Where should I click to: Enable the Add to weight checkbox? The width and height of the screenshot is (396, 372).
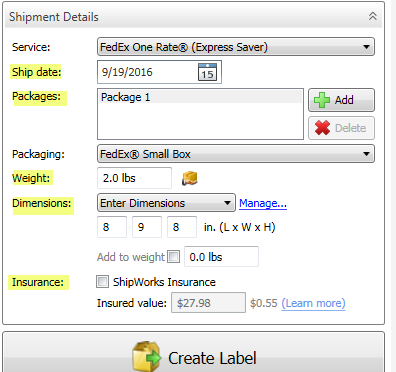coord(173,257)
